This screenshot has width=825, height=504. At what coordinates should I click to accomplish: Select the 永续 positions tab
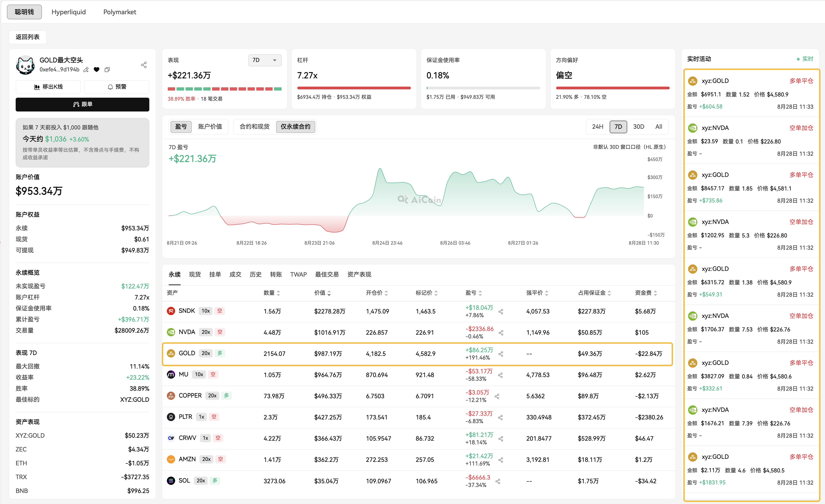click(174, 275)
